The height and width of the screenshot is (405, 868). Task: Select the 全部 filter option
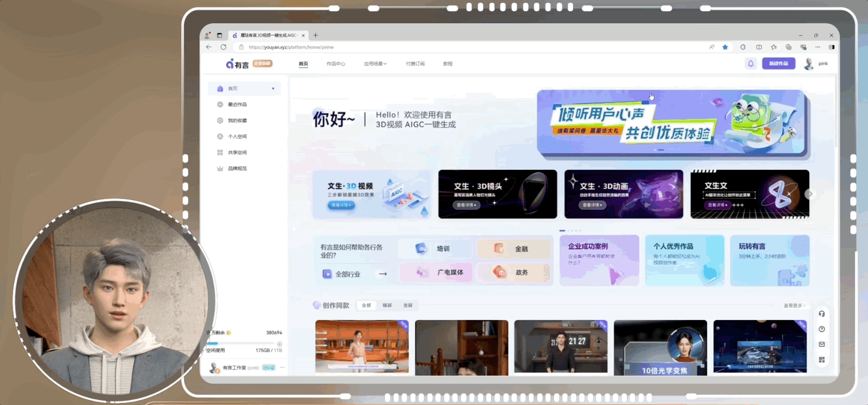[366, 306]
